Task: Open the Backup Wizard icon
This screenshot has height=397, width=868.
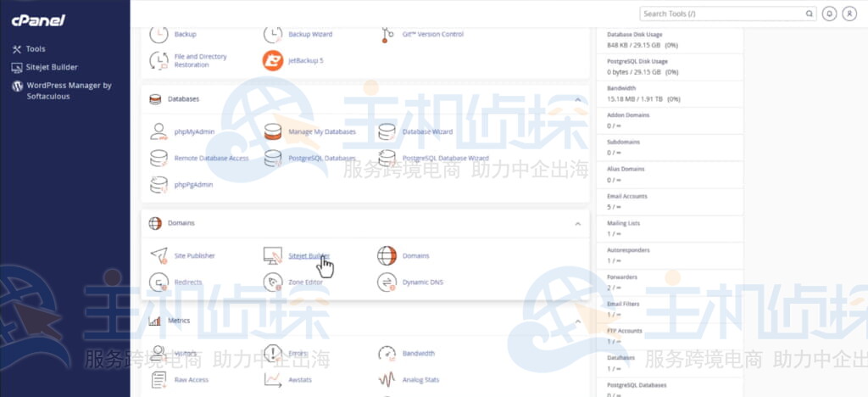Action: (x=272, y=34)
